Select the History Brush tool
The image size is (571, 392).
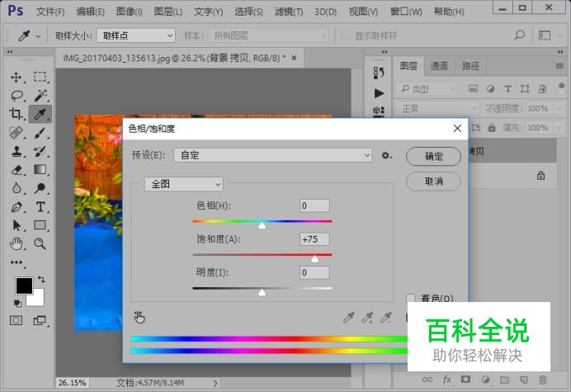click(40, 151)
